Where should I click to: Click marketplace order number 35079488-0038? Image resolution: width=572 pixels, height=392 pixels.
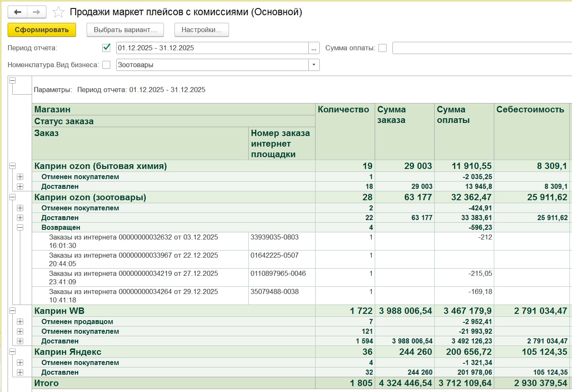[275, 292]
